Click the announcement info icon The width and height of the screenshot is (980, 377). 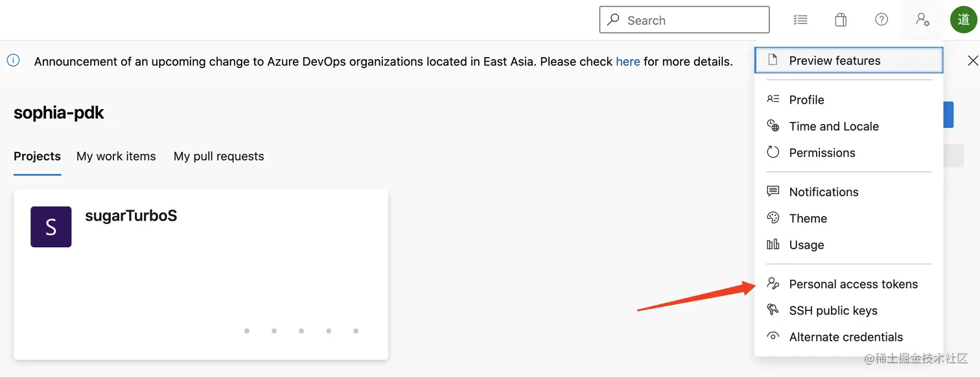coord(13,60)
